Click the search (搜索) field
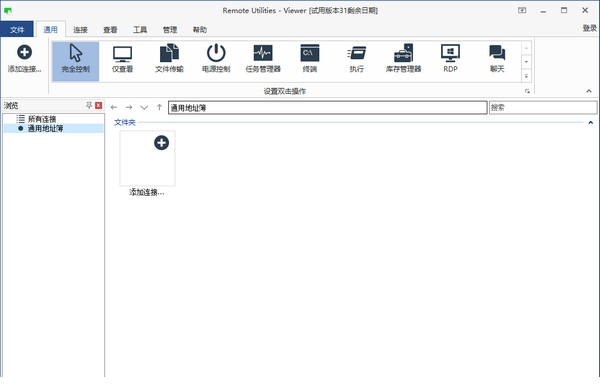 coord(543,108)
